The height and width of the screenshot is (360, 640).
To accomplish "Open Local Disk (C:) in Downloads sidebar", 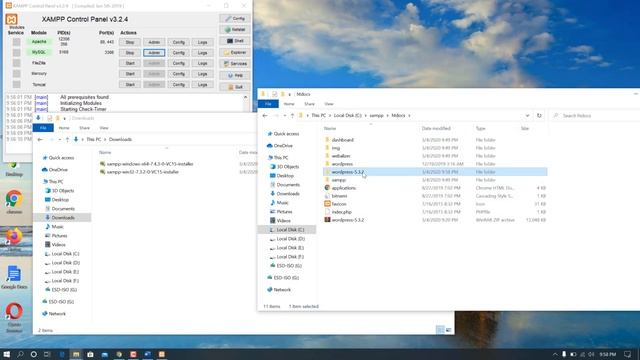I will tap(65, 254).
